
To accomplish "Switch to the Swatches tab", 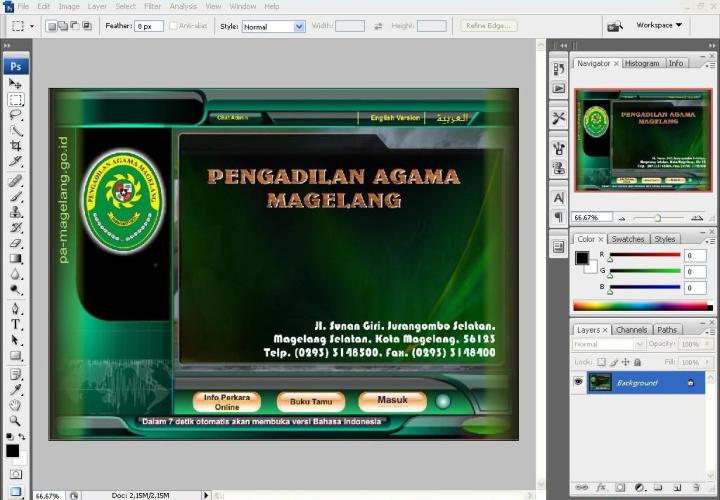I will coord(628,239).
